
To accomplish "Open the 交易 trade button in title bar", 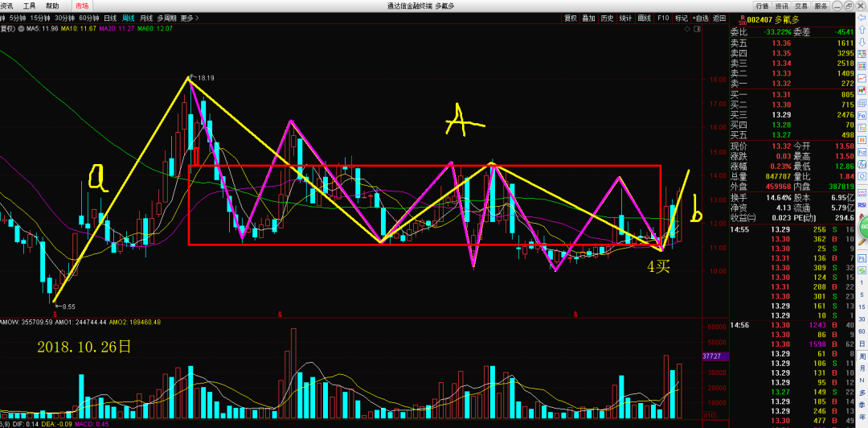I will point(801,6).
